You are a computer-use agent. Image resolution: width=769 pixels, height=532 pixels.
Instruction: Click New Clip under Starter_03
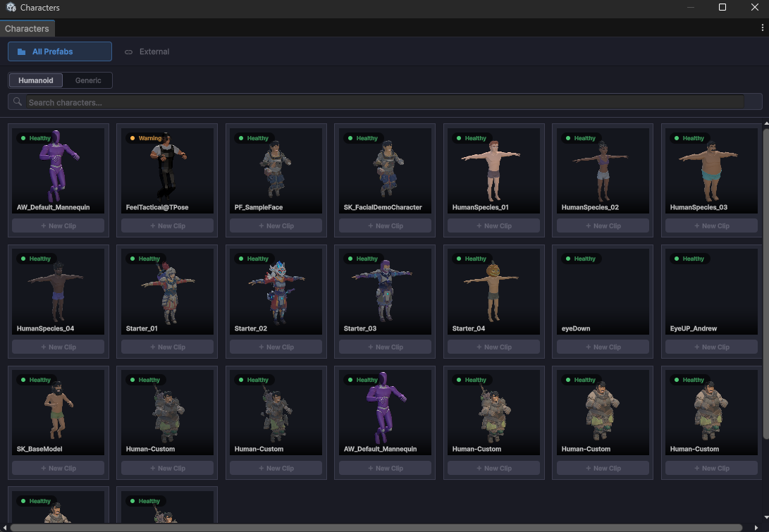click(x=385, y=347)
